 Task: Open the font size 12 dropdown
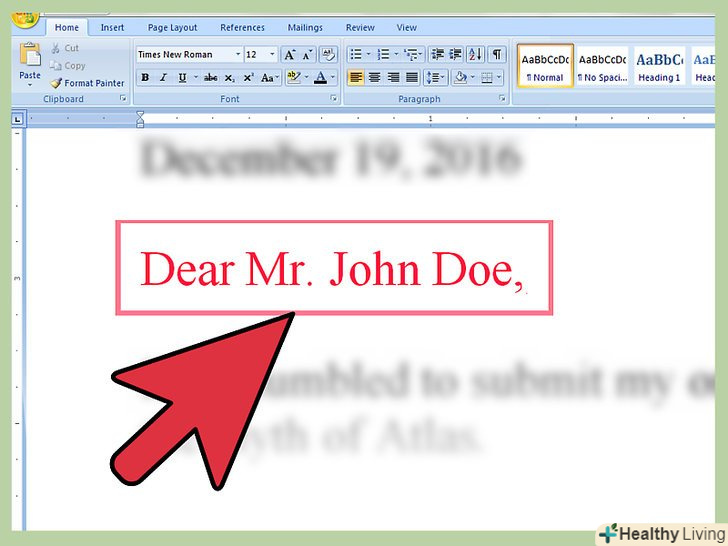pyautogui.click(x=273, y=55)
